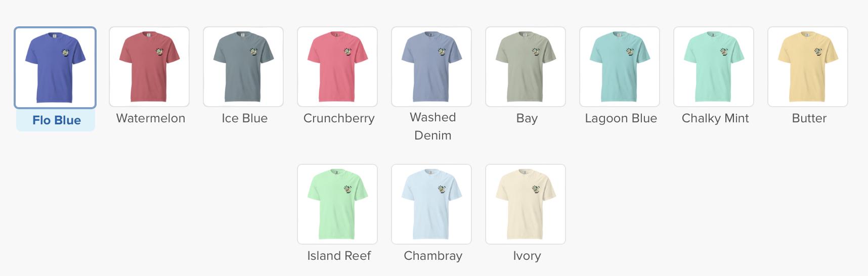Click the Lagoon Blue color name
Screen dimensions: 868x276
(x=621, y=118)
